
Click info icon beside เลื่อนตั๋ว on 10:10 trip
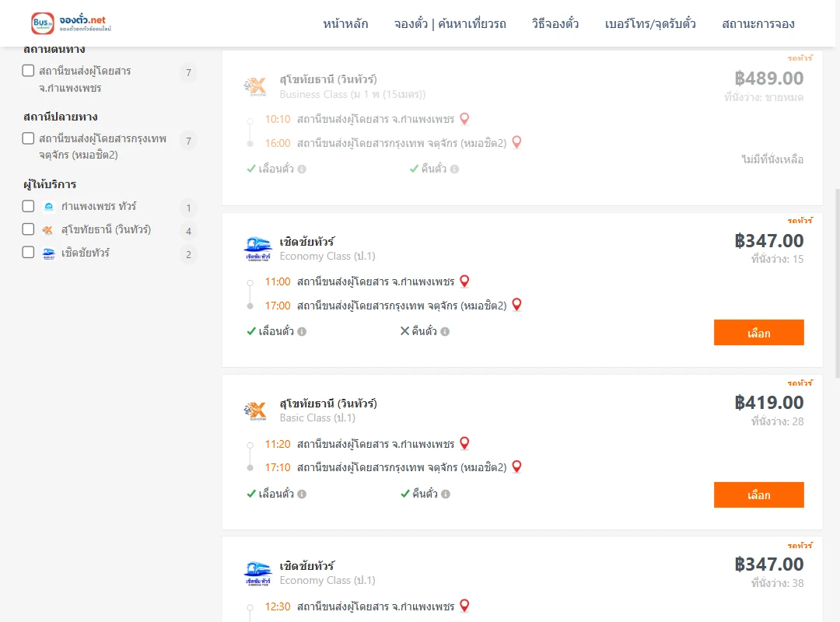(x=302, y=169)
